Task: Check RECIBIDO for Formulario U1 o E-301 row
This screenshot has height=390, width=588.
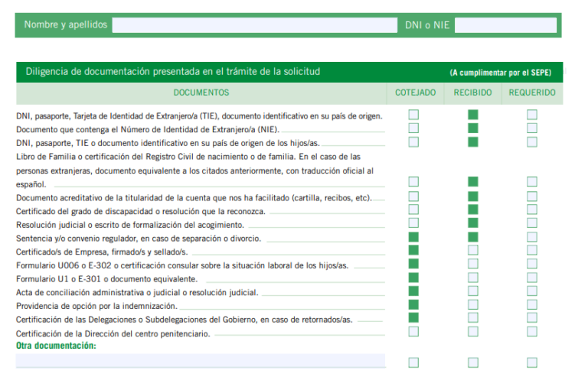Action: point(473,278)
